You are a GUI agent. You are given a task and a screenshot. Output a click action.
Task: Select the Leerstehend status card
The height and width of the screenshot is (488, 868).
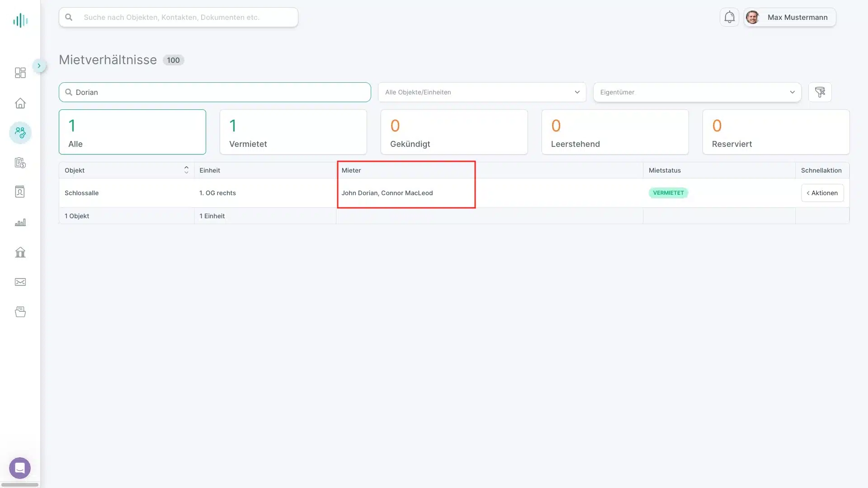(615, 132)
